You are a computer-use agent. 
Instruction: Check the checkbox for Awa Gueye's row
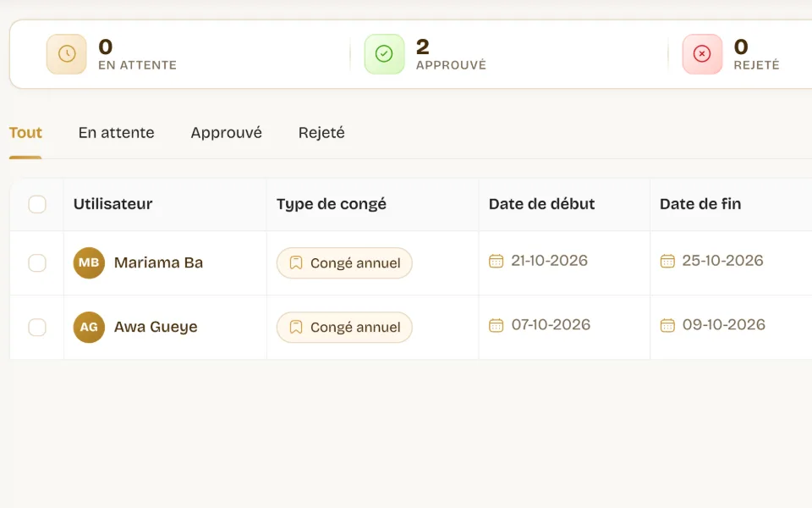point(37,327)
